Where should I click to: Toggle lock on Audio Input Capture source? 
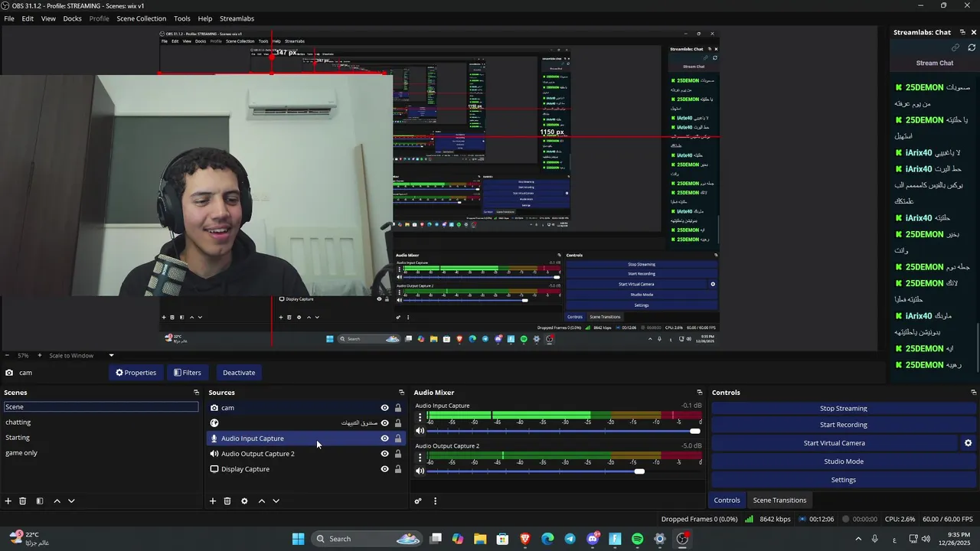397,439
